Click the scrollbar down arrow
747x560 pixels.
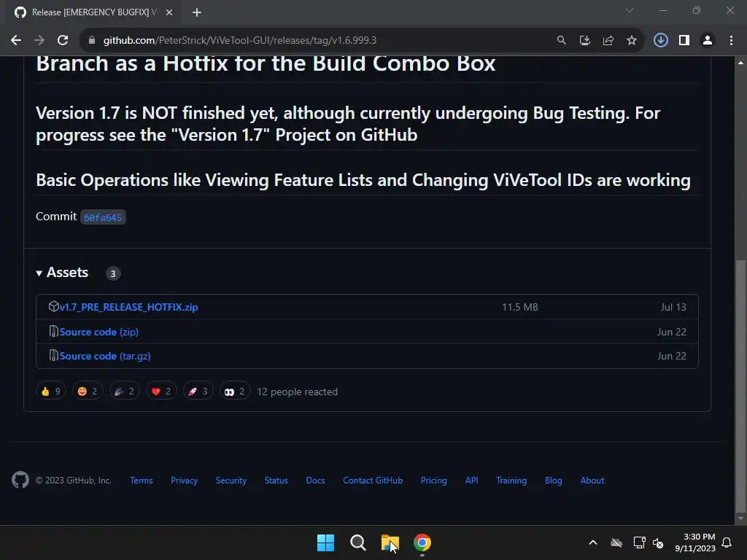click(740, 518)
